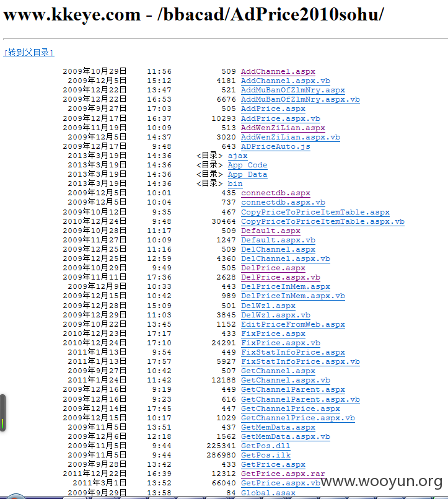Open AddWenZiLian.aspx link
Viewport: 448px width, 499px height.
pyautogui.click(x=283, y=128)
